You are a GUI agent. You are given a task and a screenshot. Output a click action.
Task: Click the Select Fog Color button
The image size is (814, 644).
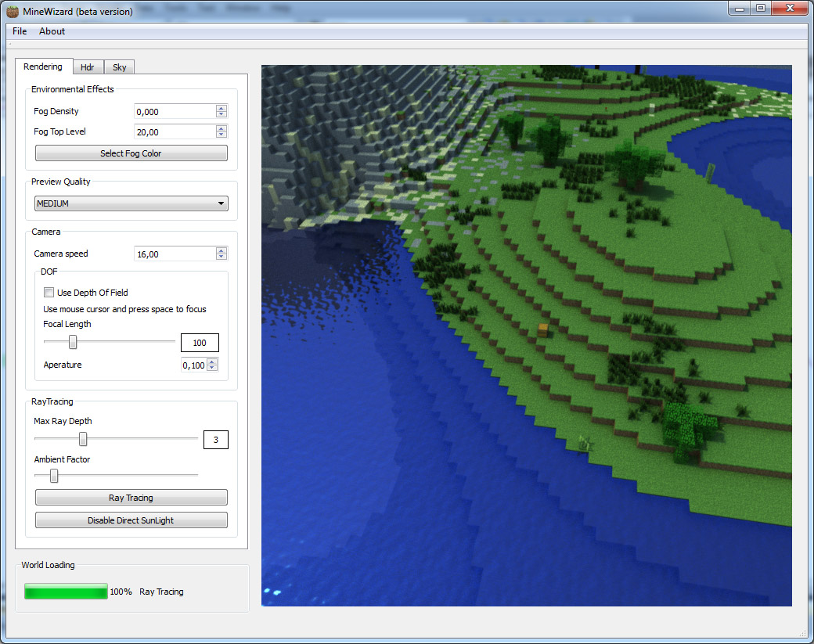pos(131,153)
